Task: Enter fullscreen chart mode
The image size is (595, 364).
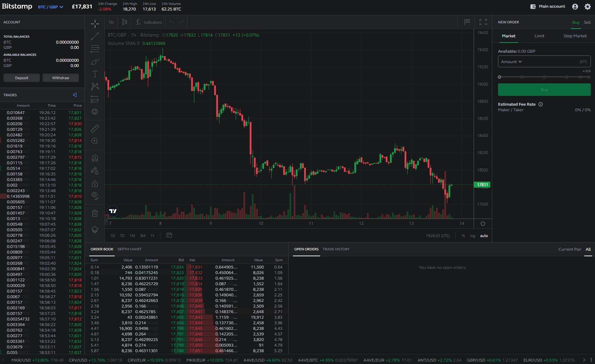Action: (483, 22)
